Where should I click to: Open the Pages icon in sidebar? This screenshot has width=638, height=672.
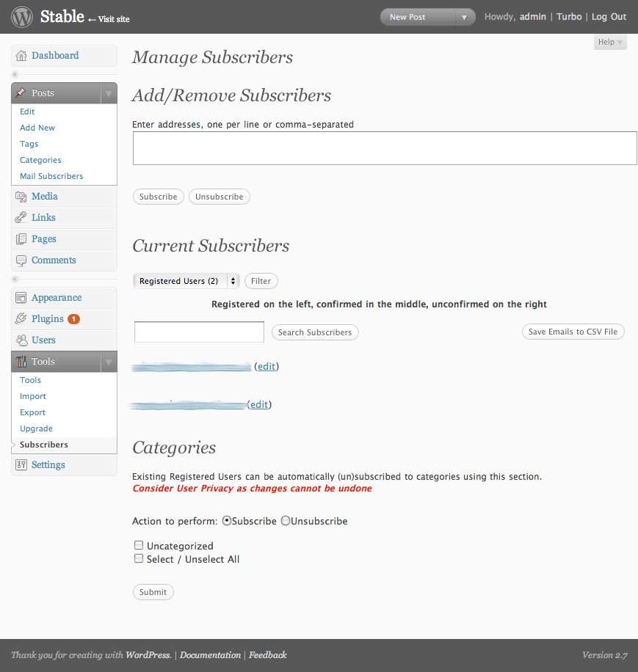[x=21, y=239]
